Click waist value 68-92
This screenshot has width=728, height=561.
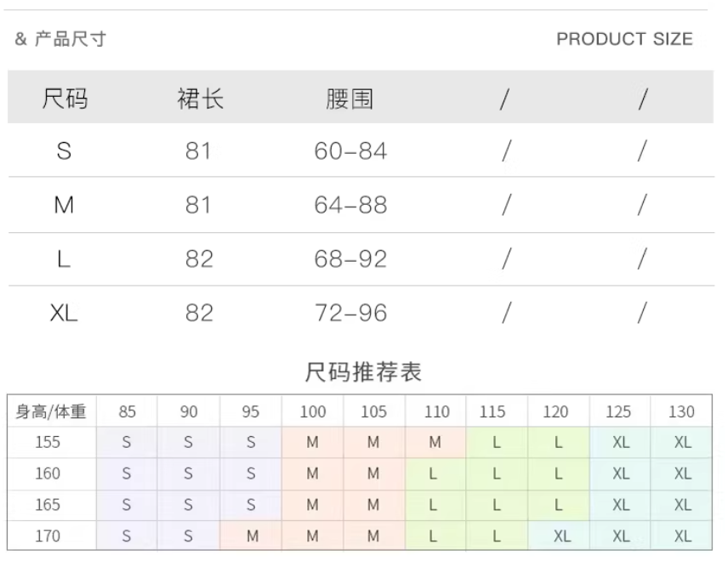[x=350, y=258]
